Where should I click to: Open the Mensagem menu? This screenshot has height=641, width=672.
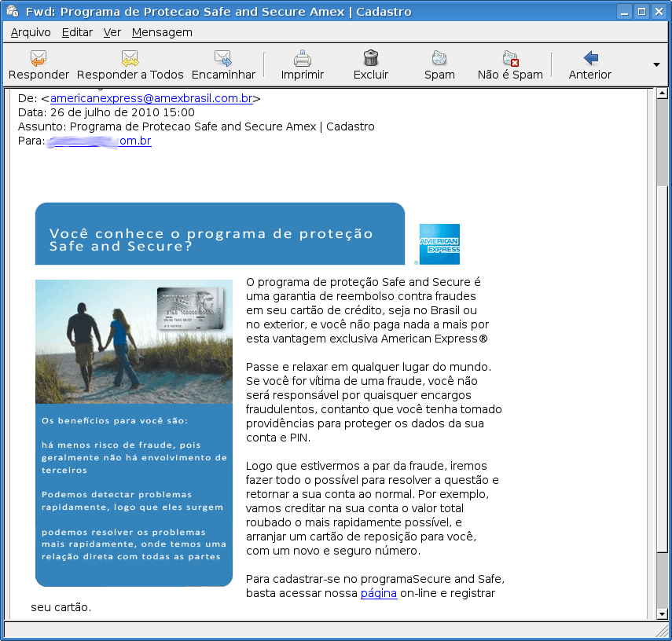[x=162, y=32]
